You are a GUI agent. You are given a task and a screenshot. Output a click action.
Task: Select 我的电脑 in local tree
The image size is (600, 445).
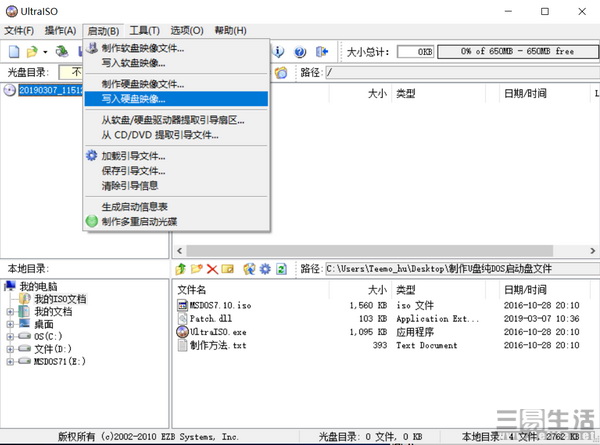click(38, 286)
